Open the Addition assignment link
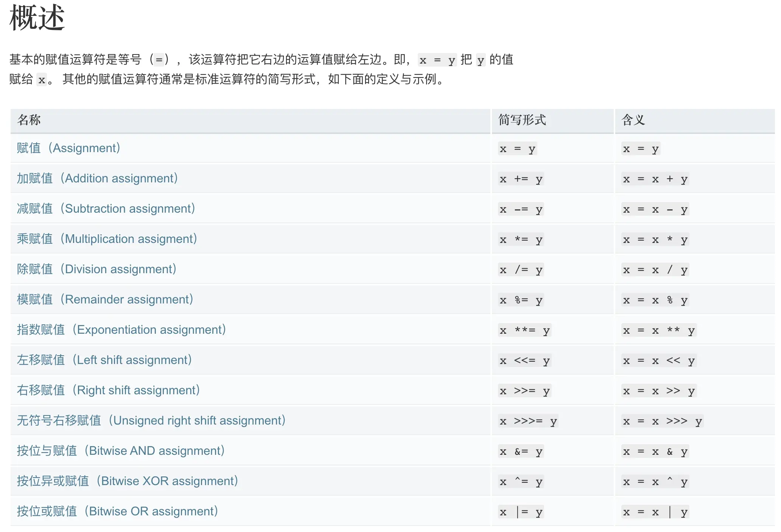 point(97,178)
